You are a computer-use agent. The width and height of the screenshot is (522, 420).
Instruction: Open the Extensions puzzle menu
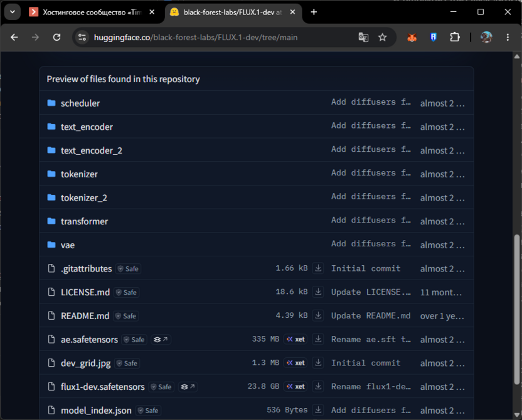pyautogui.click(x=455, y=37)
